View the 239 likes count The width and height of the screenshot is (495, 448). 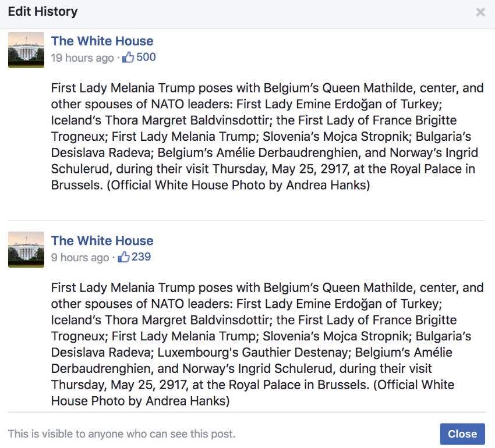click(x=141, y=257)
